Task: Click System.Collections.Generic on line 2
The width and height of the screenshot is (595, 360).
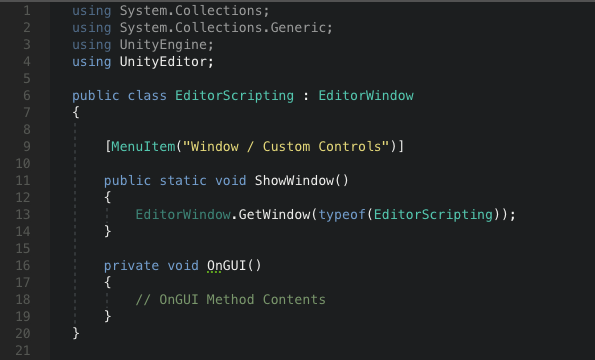Action: point(222,28)
